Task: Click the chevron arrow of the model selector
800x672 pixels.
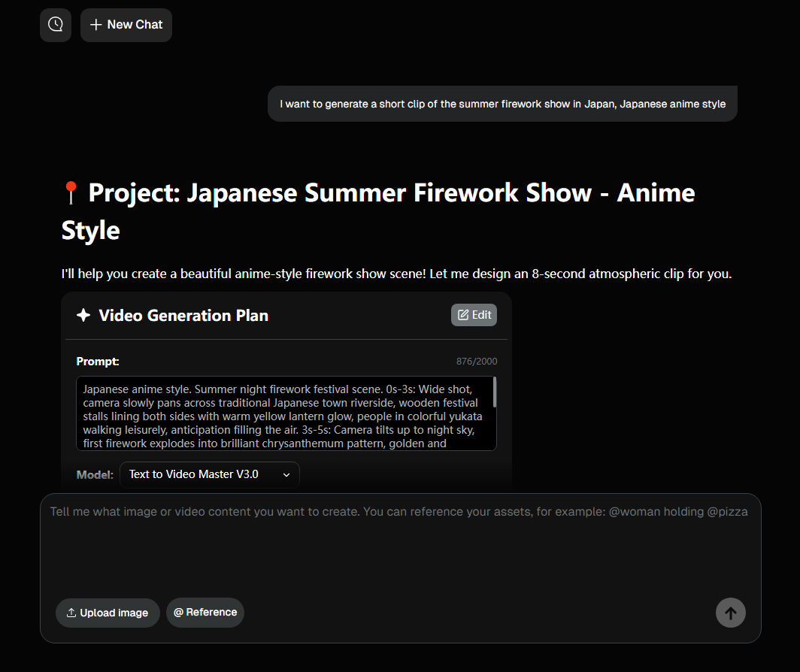Action: [286, 474]
